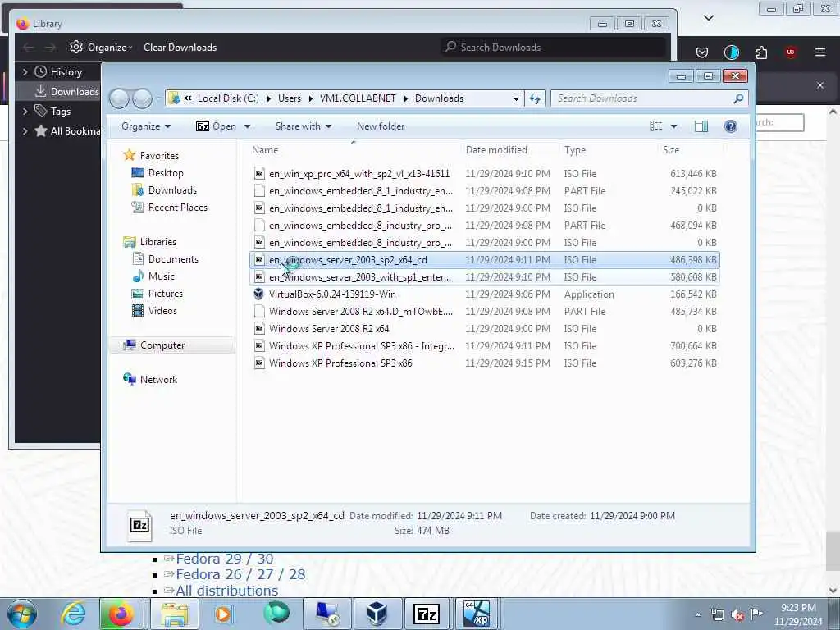Expand the Open button's dropdown arrow

coord(247,126)
